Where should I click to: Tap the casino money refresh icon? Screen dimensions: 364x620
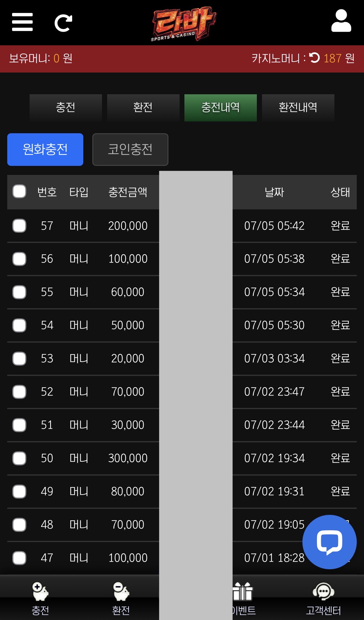(x=315, y=57)
